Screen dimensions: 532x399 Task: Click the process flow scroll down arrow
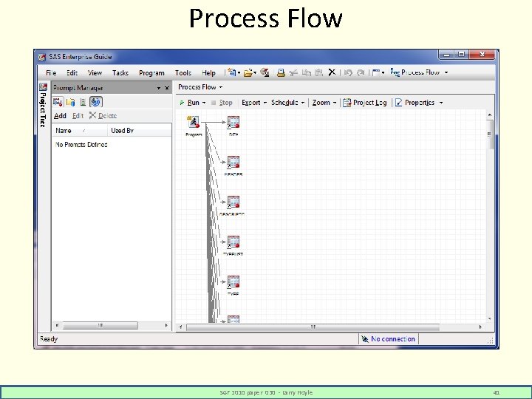click(490, 319)
